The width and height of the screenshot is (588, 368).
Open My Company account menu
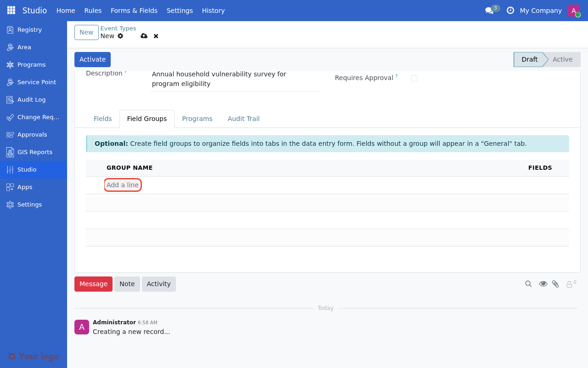[x=541, y=11]
